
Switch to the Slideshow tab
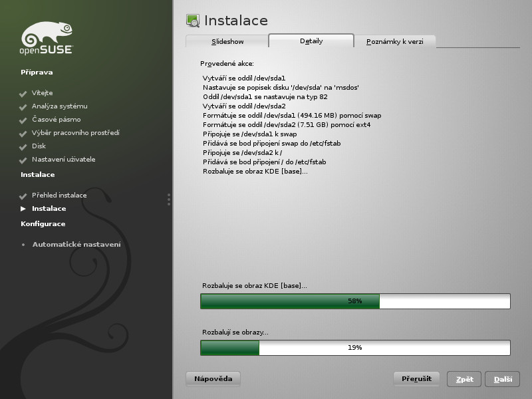pyautogui.click(x=227, y=41)
